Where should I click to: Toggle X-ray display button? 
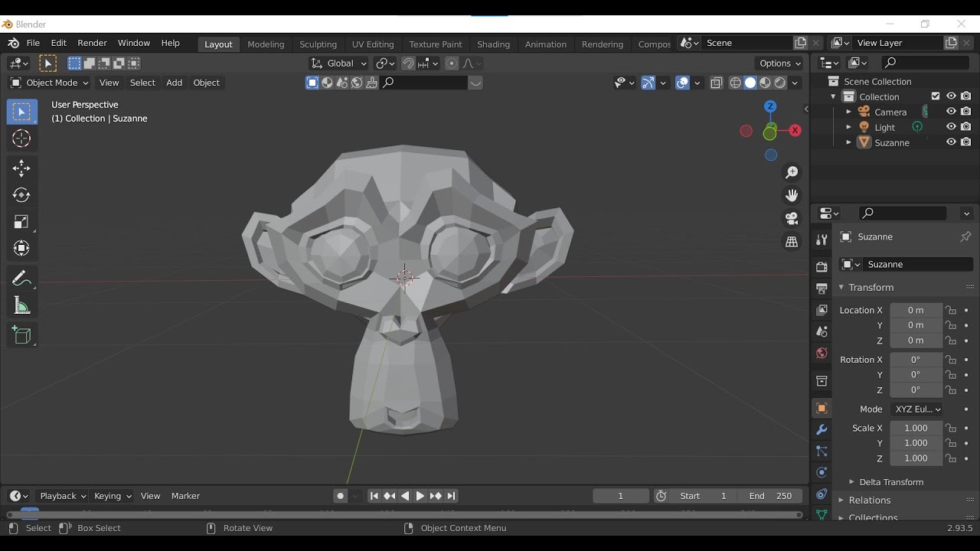pos(717,83)
